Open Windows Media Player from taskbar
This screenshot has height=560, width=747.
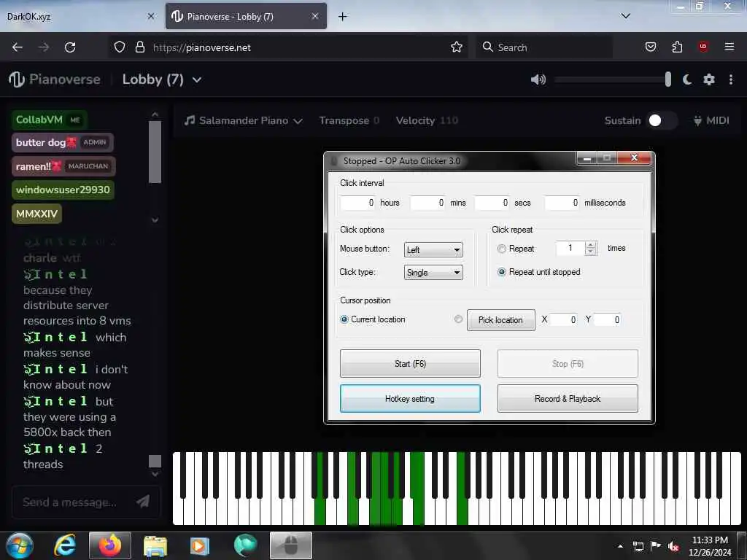tap(200, 546)
